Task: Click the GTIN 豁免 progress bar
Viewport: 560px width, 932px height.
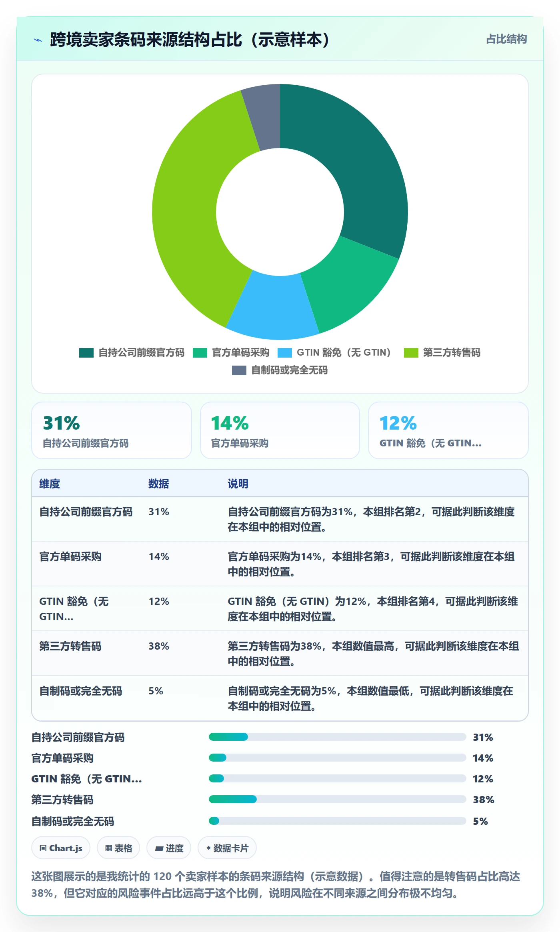Action: tap(337, 778)
